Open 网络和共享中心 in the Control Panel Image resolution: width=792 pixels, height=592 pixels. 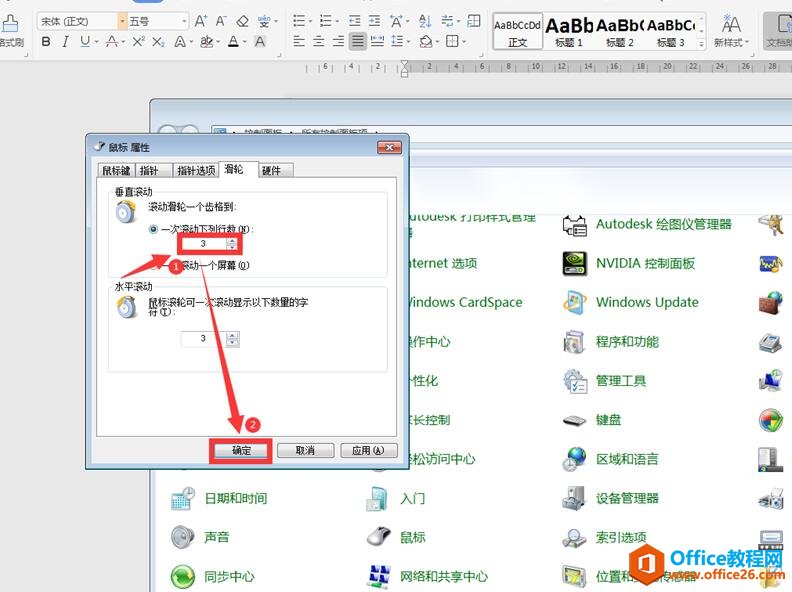pos(427,576)
